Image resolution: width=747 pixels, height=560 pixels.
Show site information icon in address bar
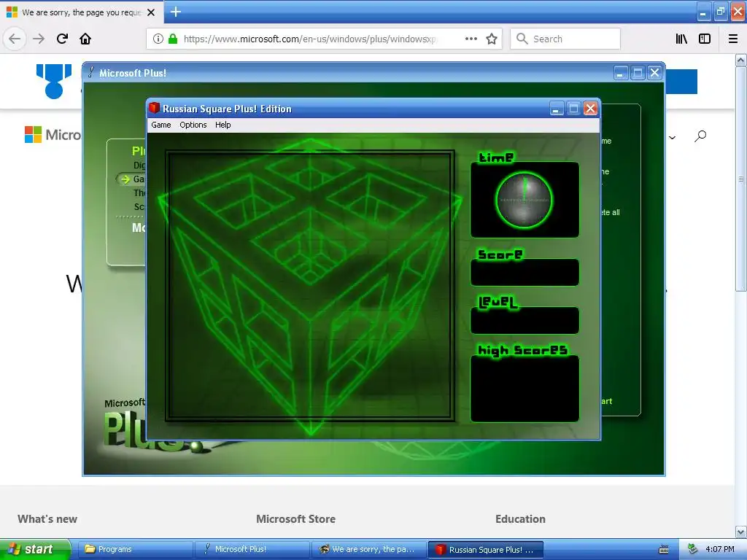(158, 39)
